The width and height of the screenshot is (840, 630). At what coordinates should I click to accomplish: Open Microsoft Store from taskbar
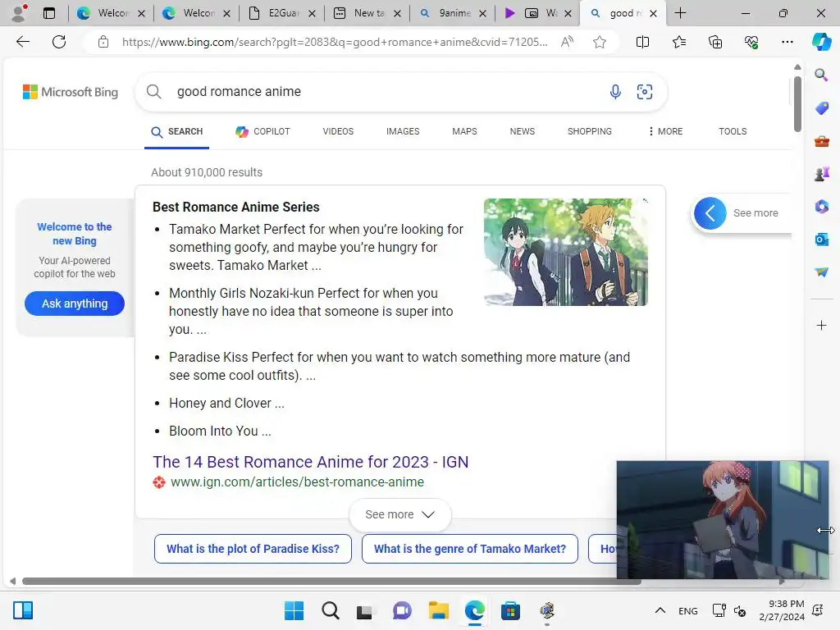pyautogui.click(x=510, y=610)
